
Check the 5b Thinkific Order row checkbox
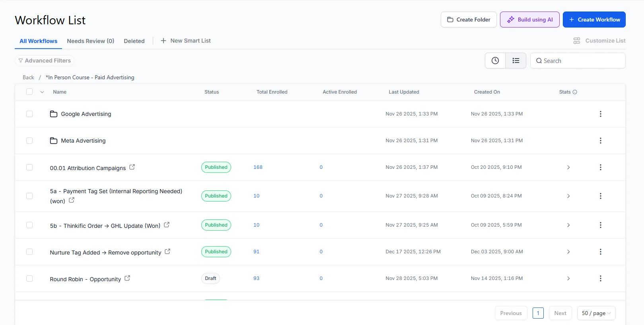click(29, 225)
